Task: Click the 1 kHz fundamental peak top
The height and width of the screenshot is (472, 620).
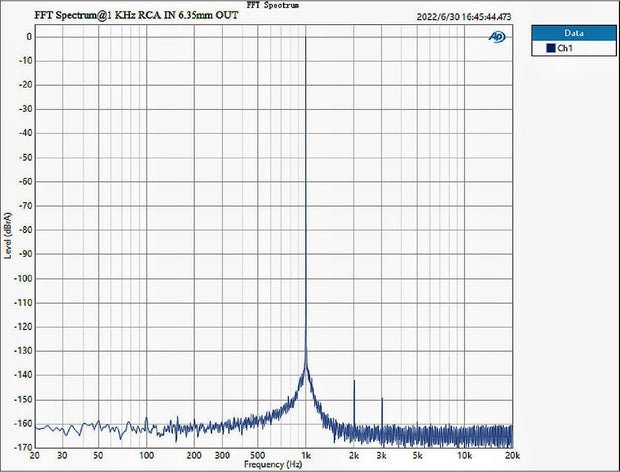Action: pyautogui.click(x=306, y=38)
